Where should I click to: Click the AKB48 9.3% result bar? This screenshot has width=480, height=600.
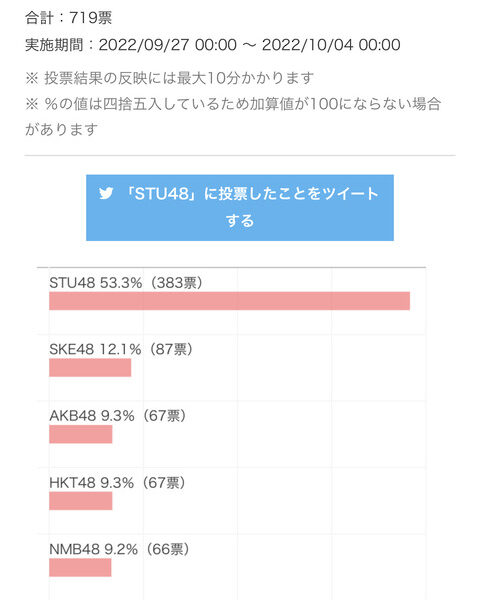[81, 434]
